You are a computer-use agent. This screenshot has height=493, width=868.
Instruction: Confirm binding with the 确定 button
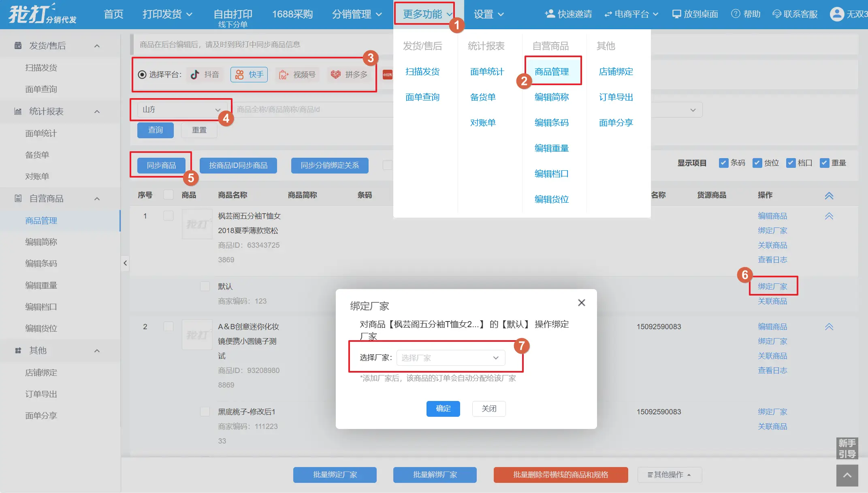point(443,408)
